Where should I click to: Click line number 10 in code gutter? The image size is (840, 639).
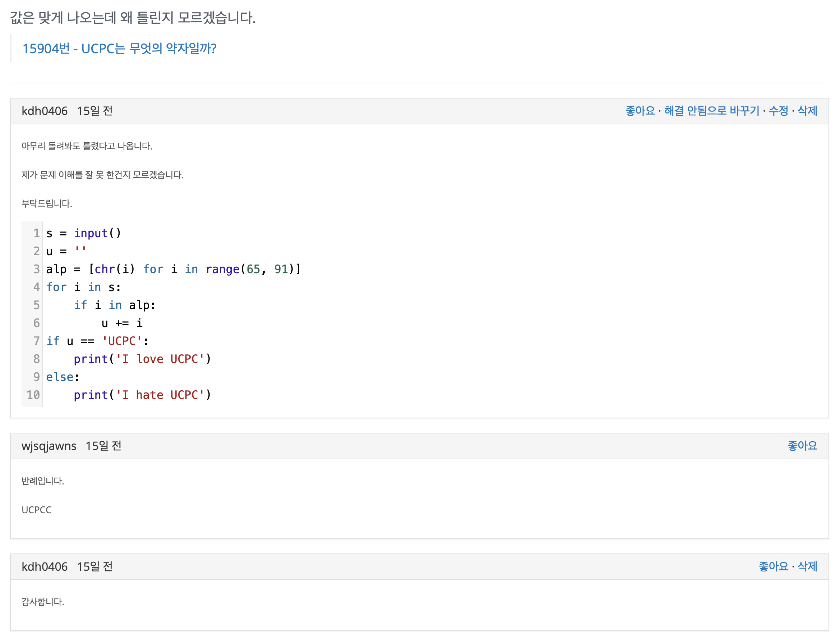(x=33, y=395)
